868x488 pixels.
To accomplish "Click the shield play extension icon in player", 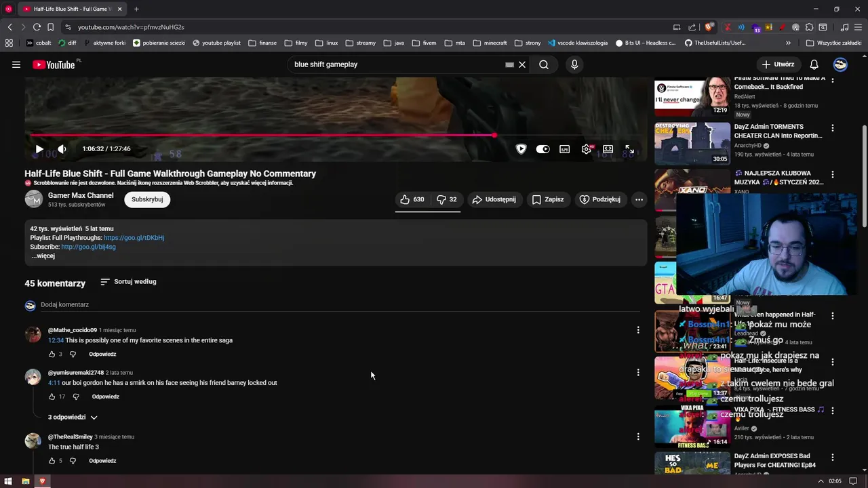I will click(x=521, y=149).
